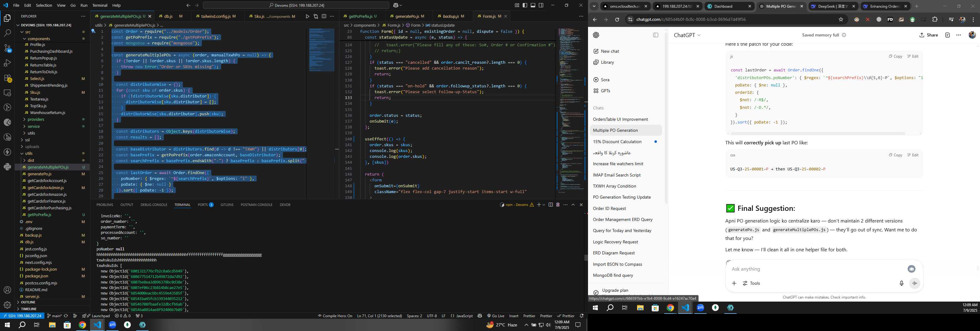Viewport: 980px width, 331px height.
Task: Open the Extensions view with warning badge
Action: (7, 78)
